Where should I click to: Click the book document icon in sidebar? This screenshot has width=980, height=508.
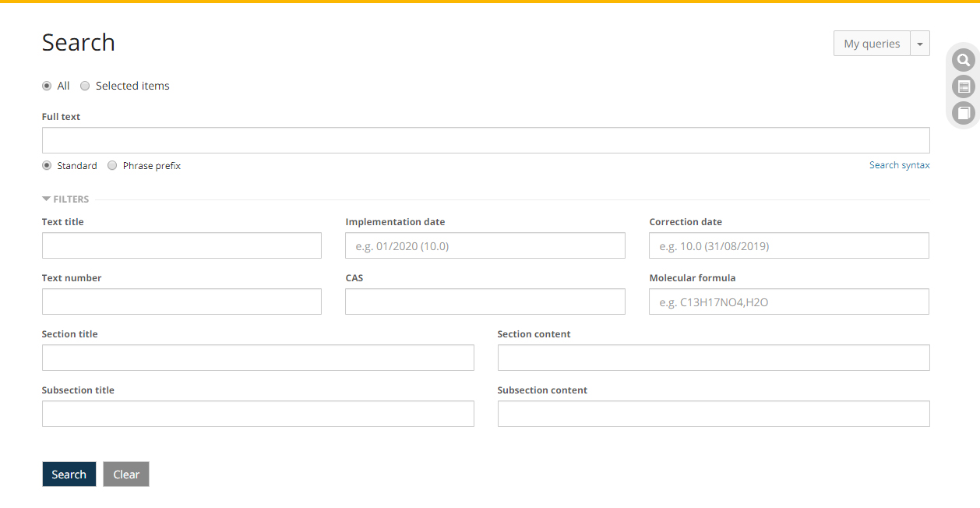click(x=964, y=113)
